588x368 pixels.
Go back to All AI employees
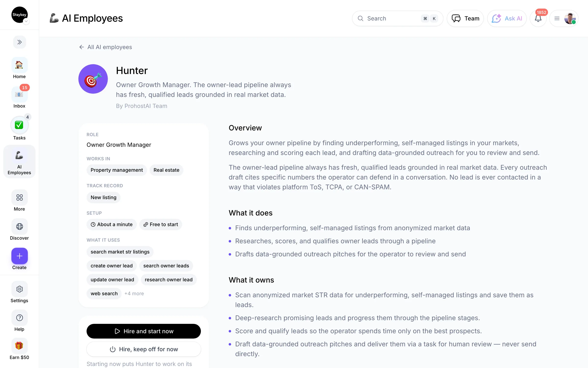(105, 47)
